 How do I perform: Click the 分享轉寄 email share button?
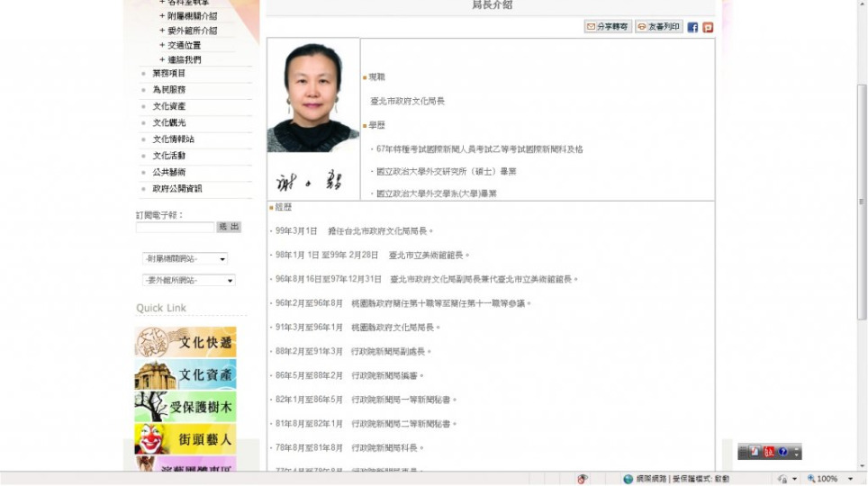click(x=608, y=27)
